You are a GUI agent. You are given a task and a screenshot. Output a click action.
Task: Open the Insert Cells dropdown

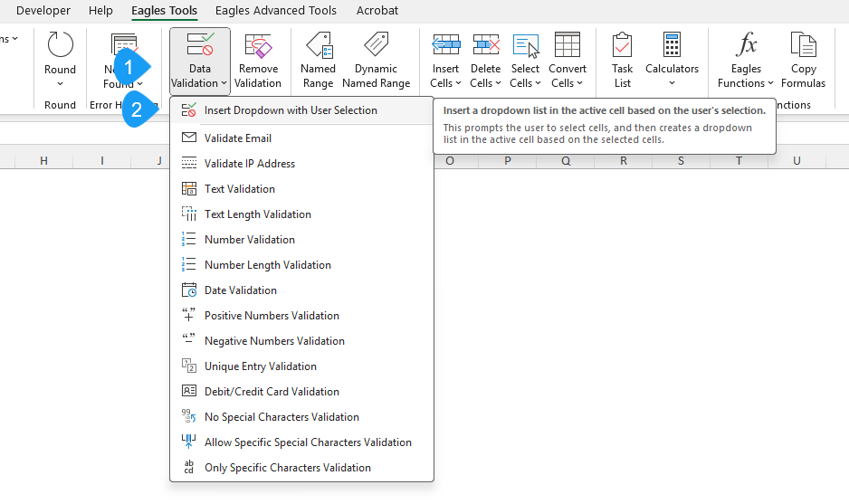[445, 60]
